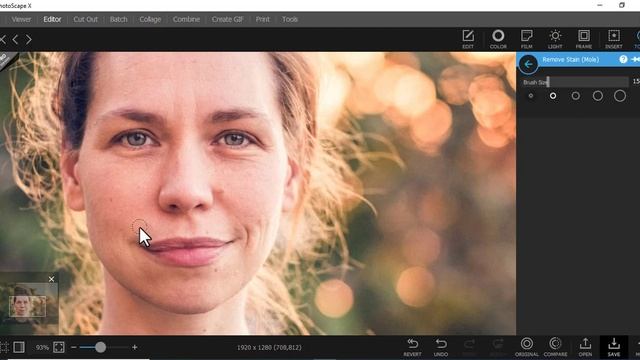The width and height of the screenshot is (640, 360).
Task: Switch to the Cut Out tab
Action: click(x=85, y=19)
